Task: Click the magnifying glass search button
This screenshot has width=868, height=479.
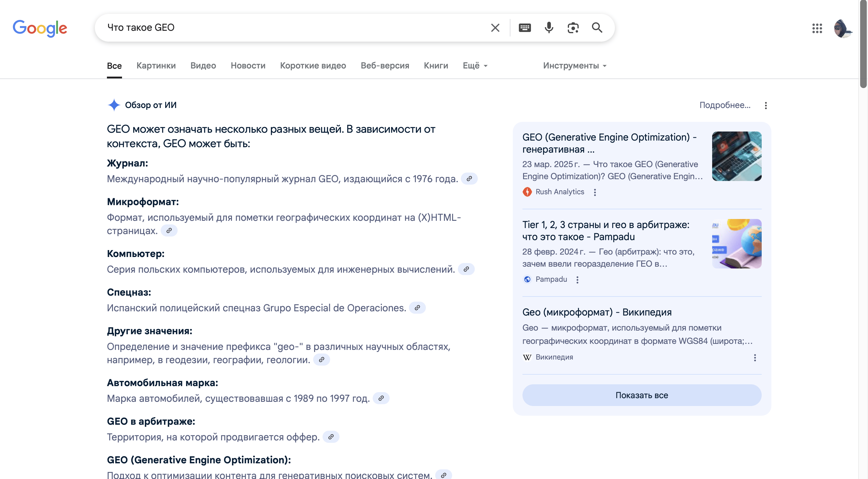Action: pos(597,28)
